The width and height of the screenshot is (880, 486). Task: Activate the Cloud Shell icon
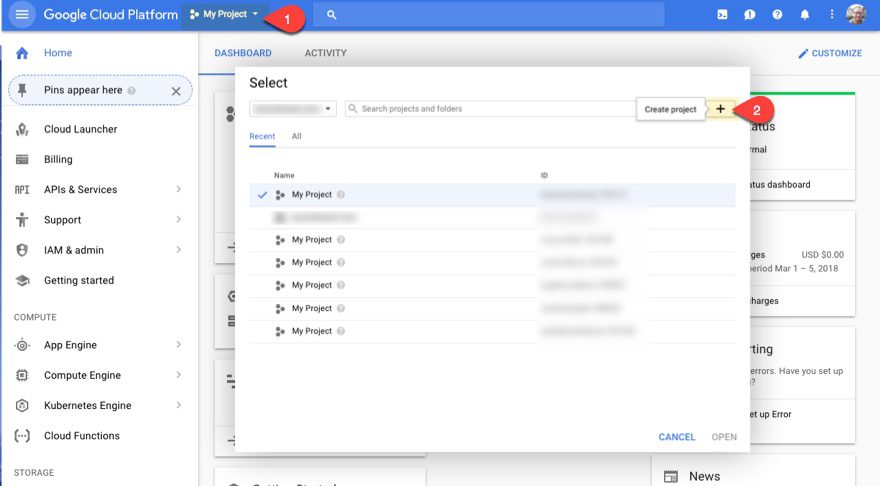tap(722, 15)
